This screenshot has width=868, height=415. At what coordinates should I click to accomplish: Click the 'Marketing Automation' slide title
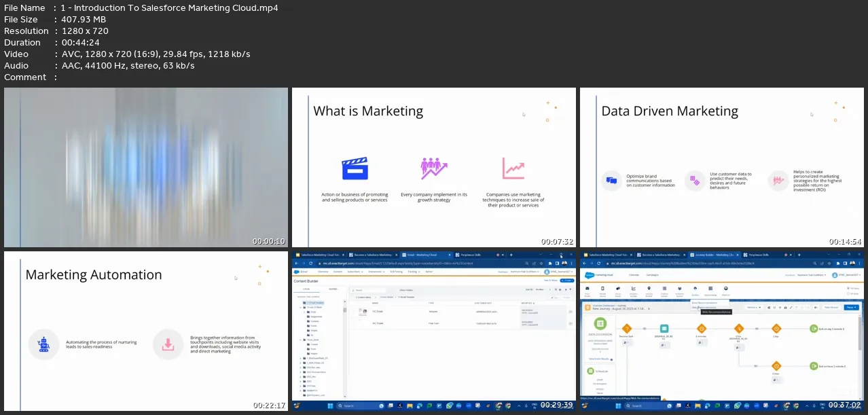(x=94, y=274)
